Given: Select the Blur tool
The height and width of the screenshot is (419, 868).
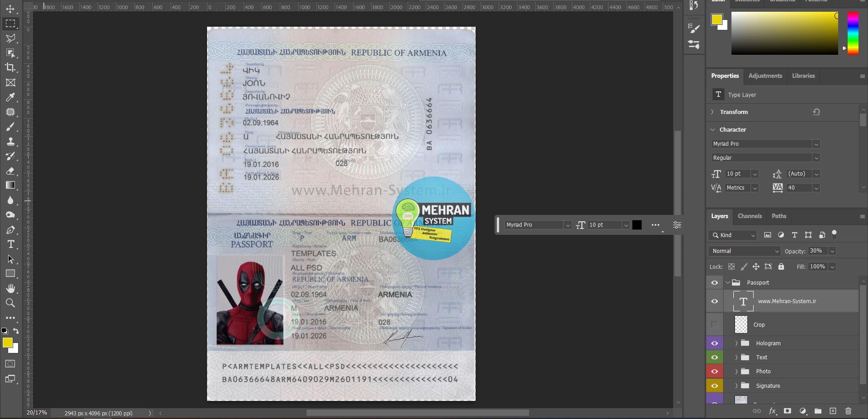Looking at the screenshot, I should tap(10, 200).
